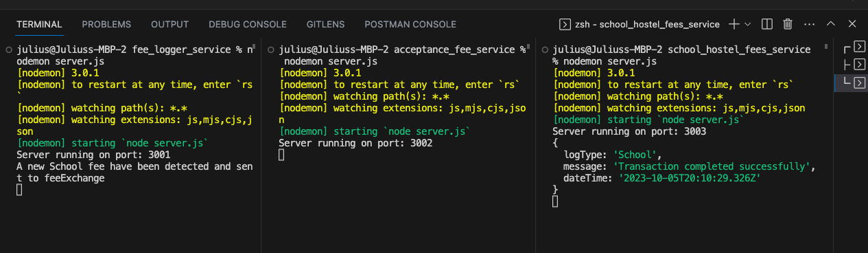Split the terminal using the split icon

click(x=768, y=24)
